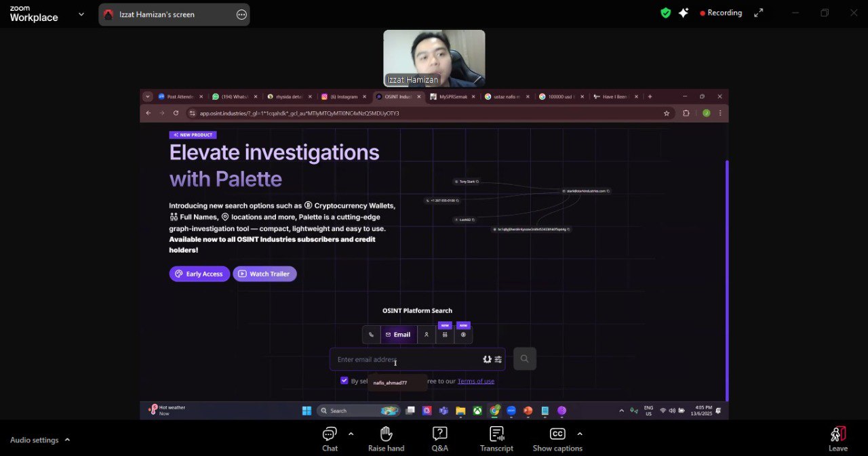Open a new browser tab
Viewport: 868px width, 456px height.
pyautogui.click(x=650, y=96)
